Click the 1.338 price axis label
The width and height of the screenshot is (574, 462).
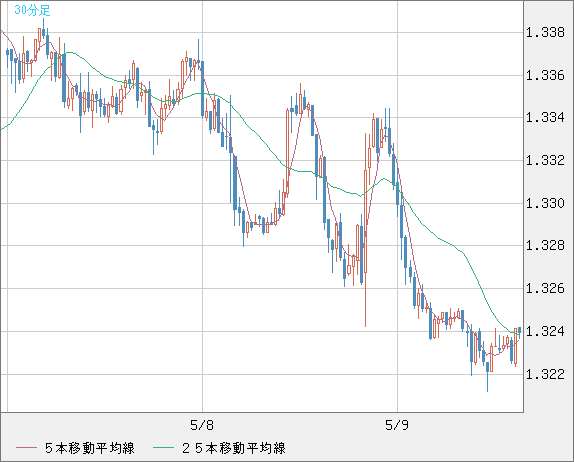point(545,33)
